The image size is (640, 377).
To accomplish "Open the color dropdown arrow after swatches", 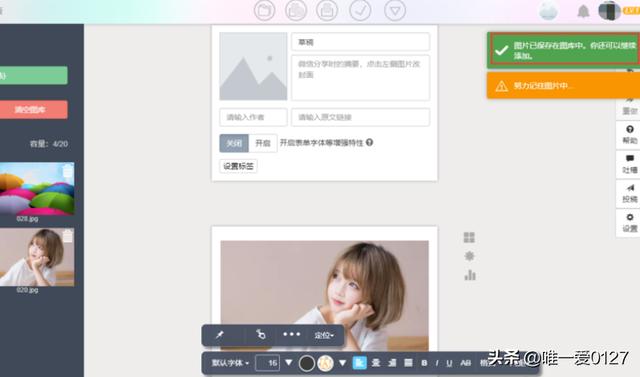I will tap(342, 362).
